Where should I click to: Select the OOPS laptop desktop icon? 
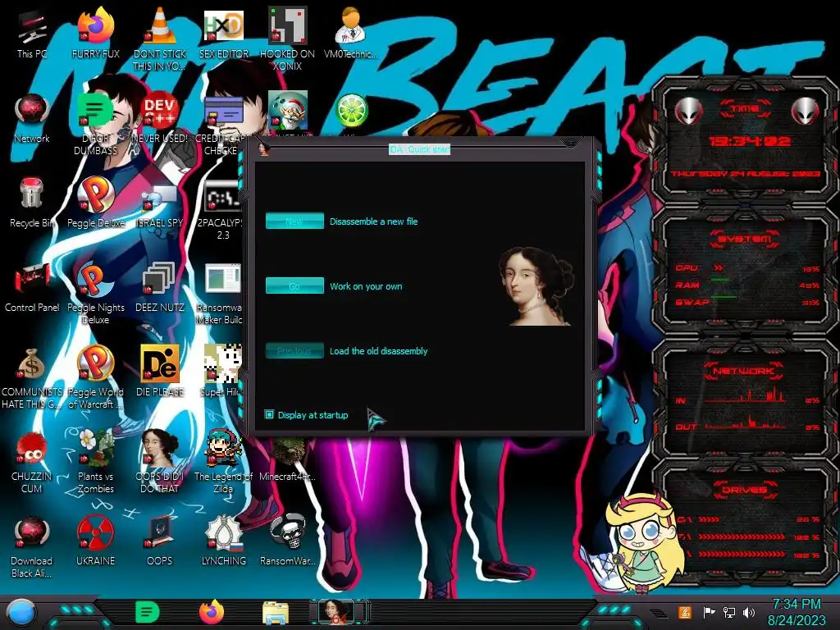[x=160, y=541]
